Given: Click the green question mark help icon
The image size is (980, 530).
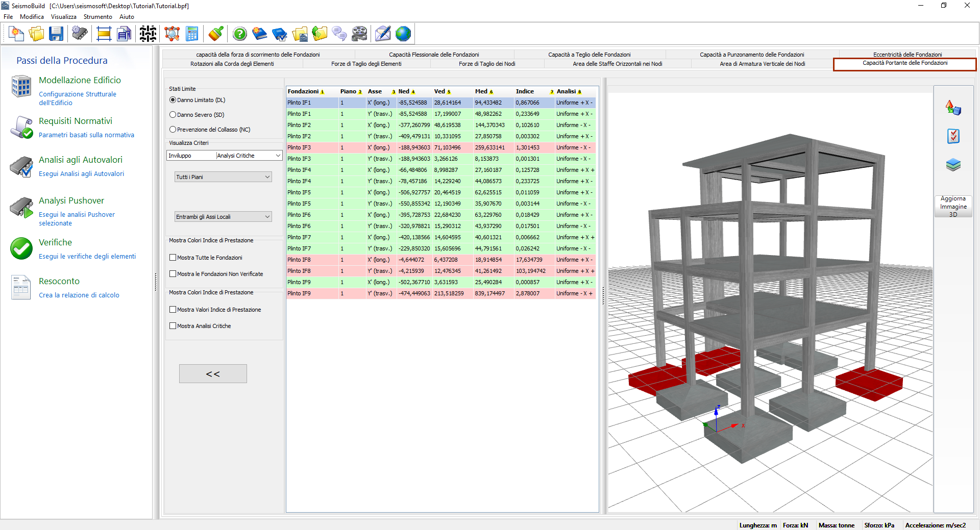Looking at the screenshot, I should pos(239,34).
